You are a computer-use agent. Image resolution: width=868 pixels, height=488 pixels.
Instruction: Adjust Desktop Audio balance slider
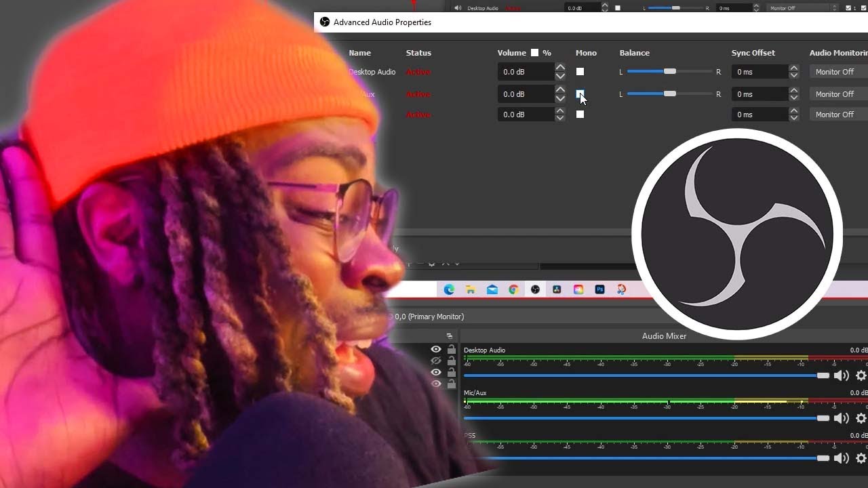tap(669, 72)
